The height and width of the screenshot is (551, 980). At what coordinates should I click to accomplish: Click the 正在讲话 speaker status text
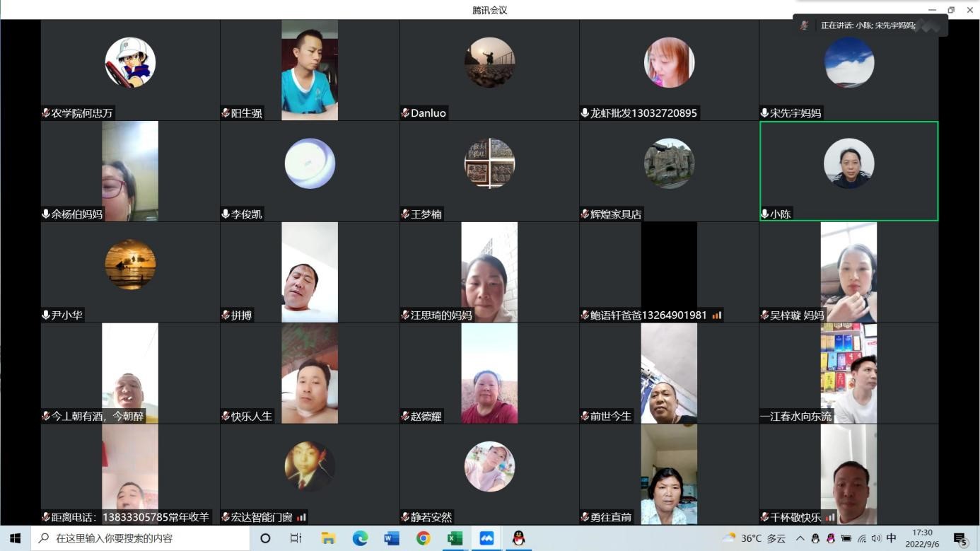[868, 25]
